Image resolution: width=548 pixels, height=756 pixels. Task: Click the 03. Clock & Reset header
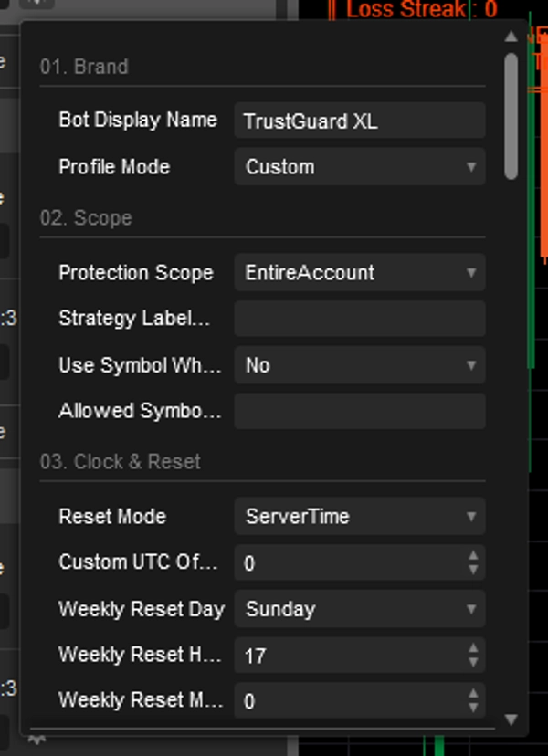tap(121, 462)
